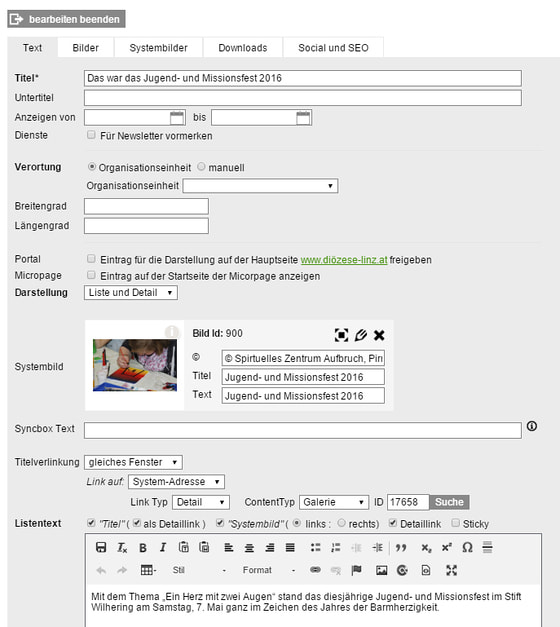
Task: Open the Social und SEO tab
Action: [333, 48]
